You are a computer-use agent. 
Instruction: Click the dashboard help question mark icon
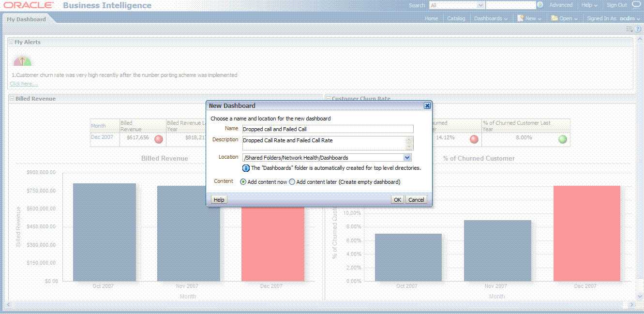pyautogui.click(x=638, y=29)
